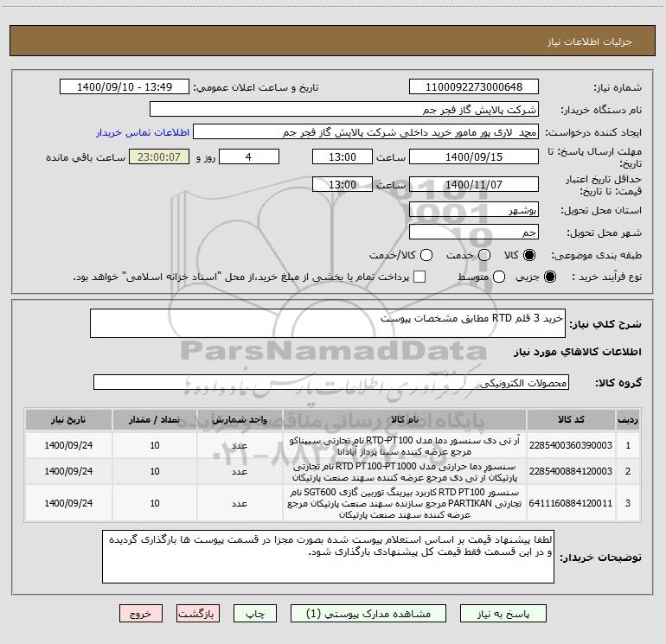The width and height of the screenshot is (666, 644).
Task: Click quantity 10 in row 3
Action: pos(155,503)
